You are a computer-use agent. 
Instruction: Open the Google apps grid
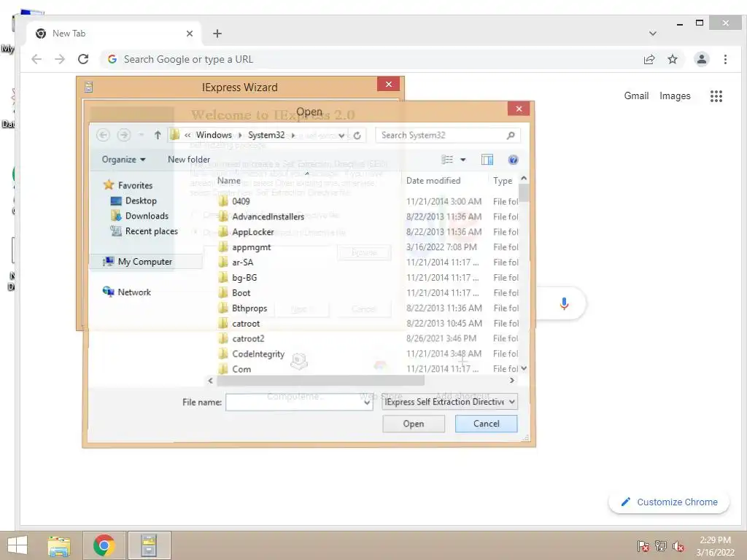pos(716,96)
